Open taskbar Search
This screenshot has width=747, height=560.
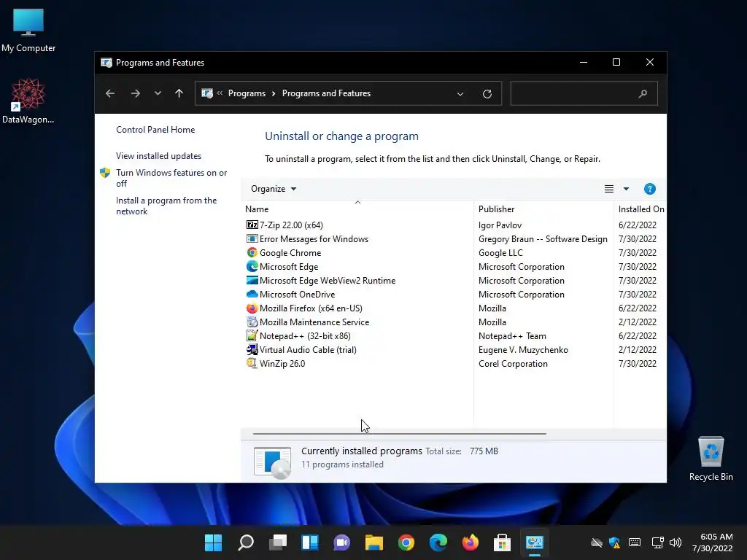[246, 542]
